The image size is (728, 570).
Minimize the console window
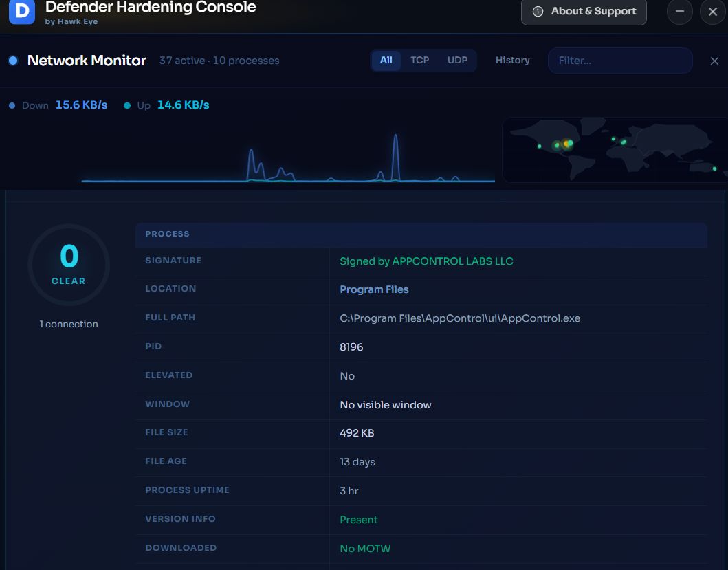(680, 11)
